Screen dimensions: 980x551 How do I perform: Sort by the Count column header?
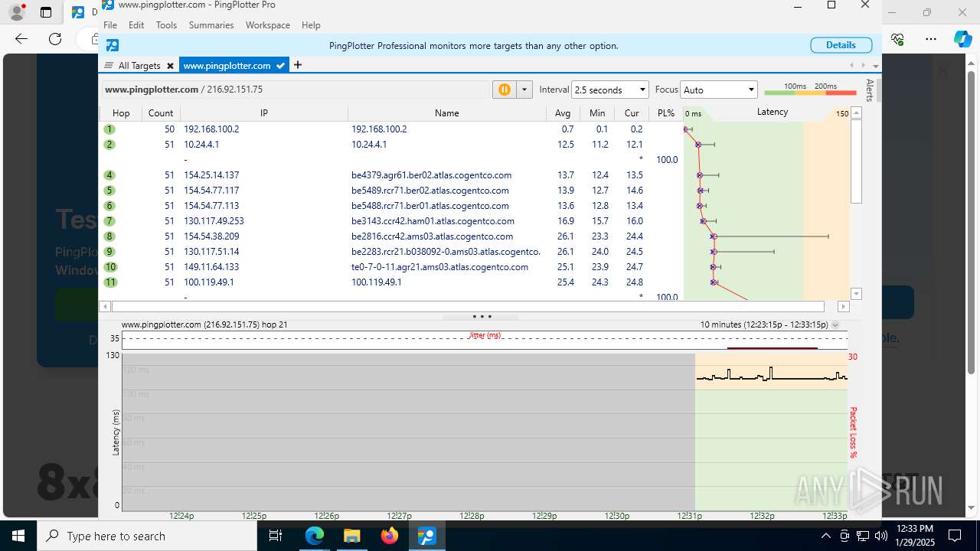point(161,112)
